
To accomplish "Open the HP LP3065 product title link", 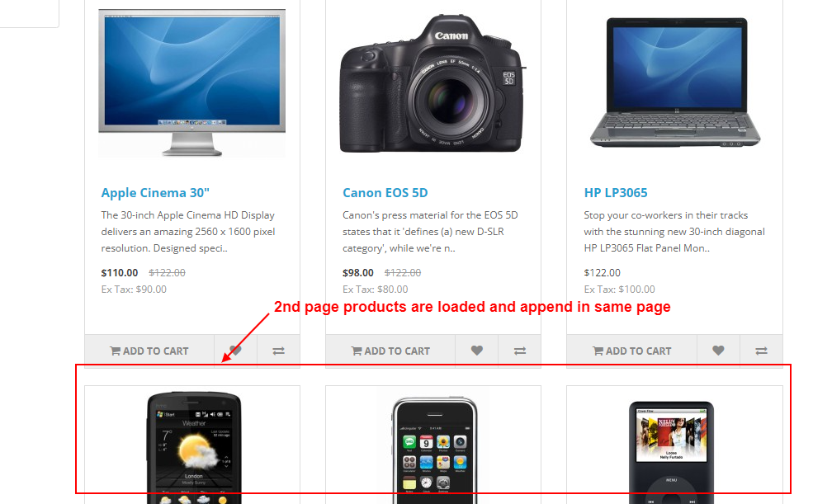I will click(x=616, y=193).
